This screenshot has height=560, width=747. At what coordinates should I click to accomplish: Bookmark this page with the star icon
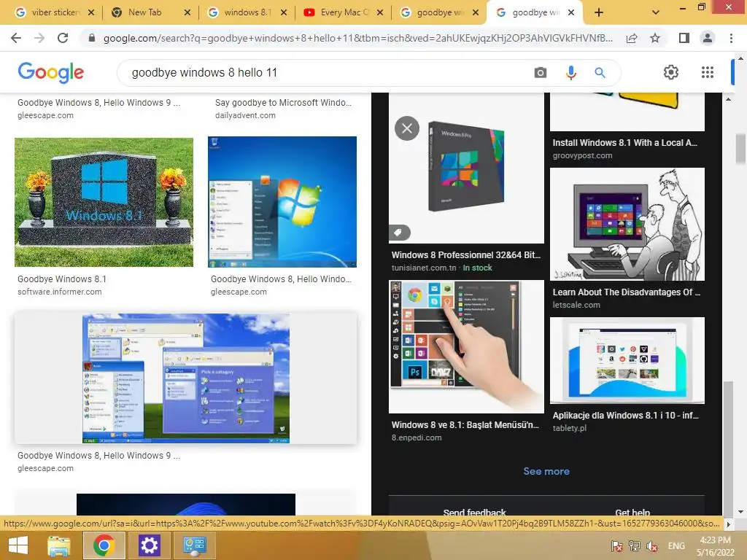pos(655,38)
